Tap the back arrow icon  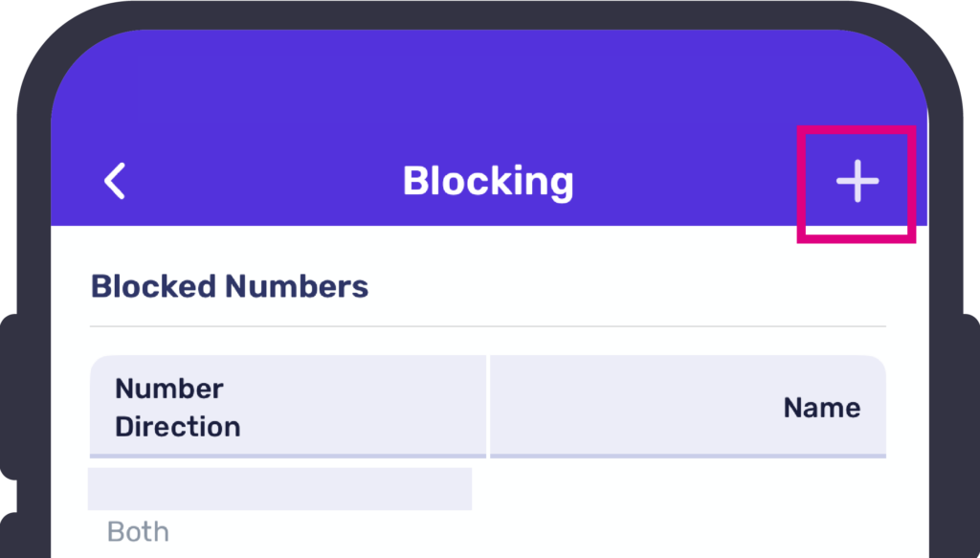(x=116, y=181)
